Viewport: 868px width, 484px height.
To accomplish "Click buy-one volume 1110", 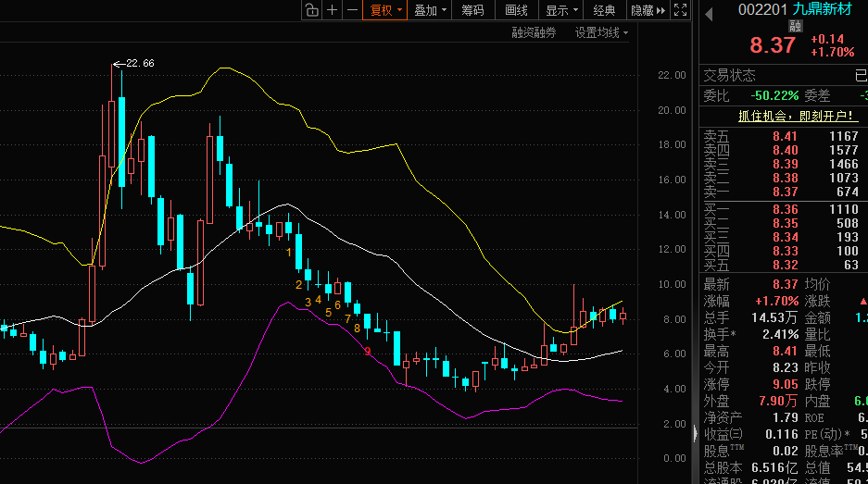I will pyautogui.click(x=844, y=209).
